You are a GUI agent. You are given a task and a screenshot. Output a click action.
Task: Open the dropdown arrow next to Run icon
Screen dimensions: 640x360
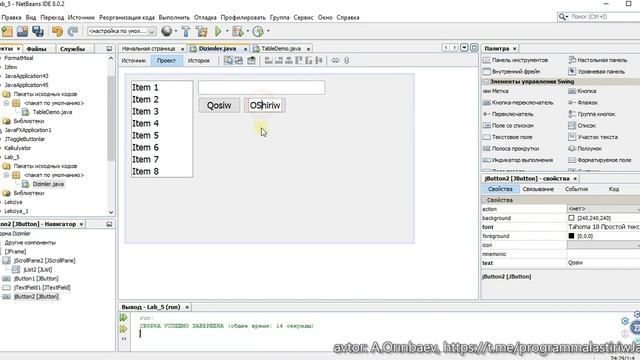[x=227, y=31]
